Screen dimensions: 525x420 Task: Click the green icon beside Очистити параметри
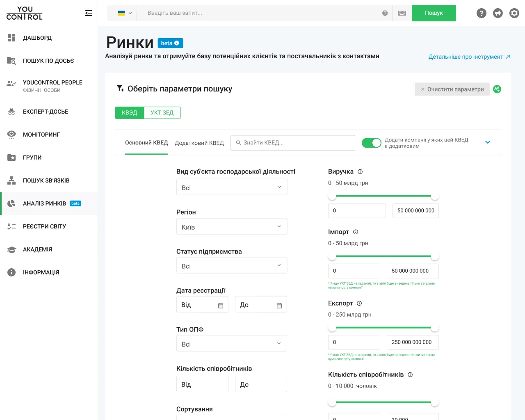pyautogui.click(x=497, y=89)
